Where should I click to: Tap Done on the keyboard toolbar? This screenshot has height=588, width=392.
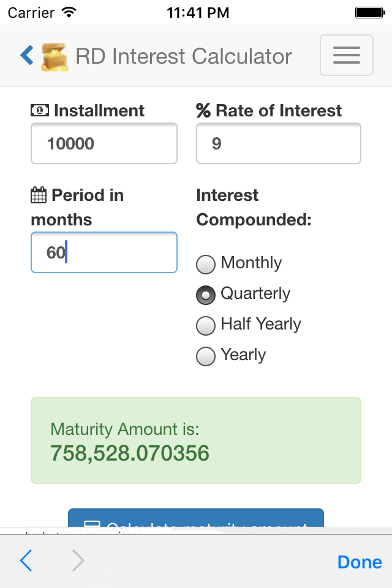(x=360, y=562)
